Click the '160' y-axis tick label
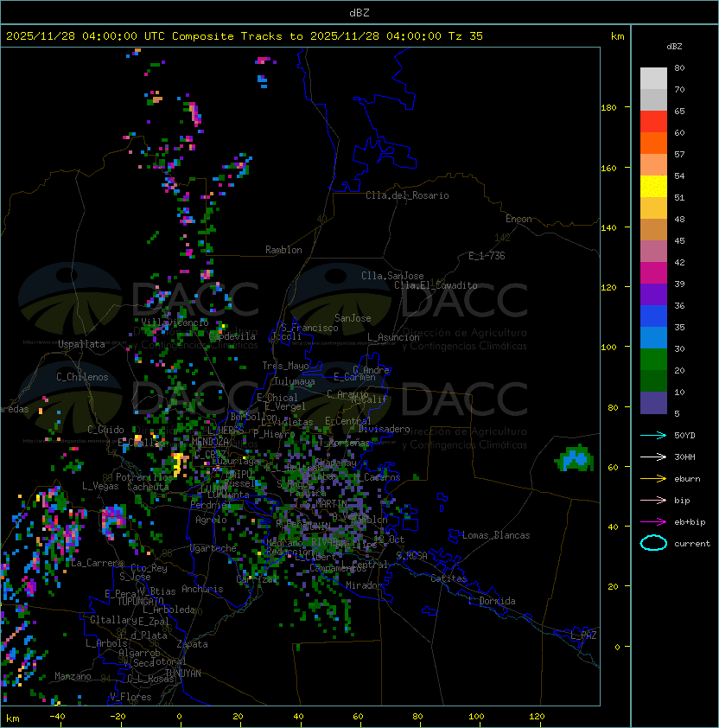 click(x=608, y=168)
